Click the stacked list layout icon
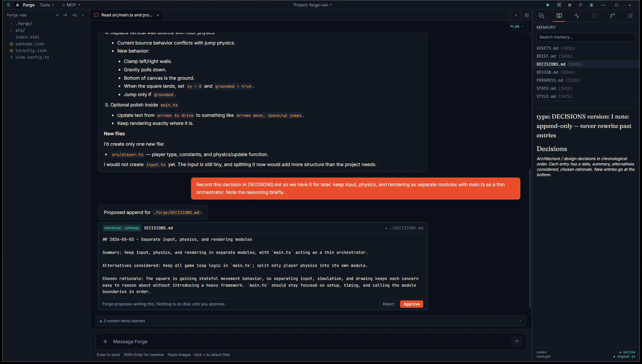Screen dimensions: 642x364 570,5
